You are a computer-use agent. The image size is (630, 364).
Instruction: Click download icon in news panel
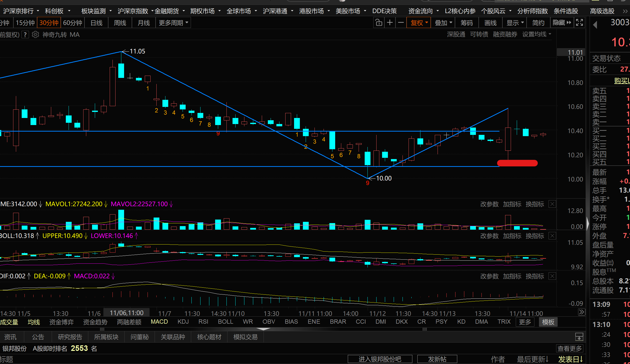coord(579,337)
